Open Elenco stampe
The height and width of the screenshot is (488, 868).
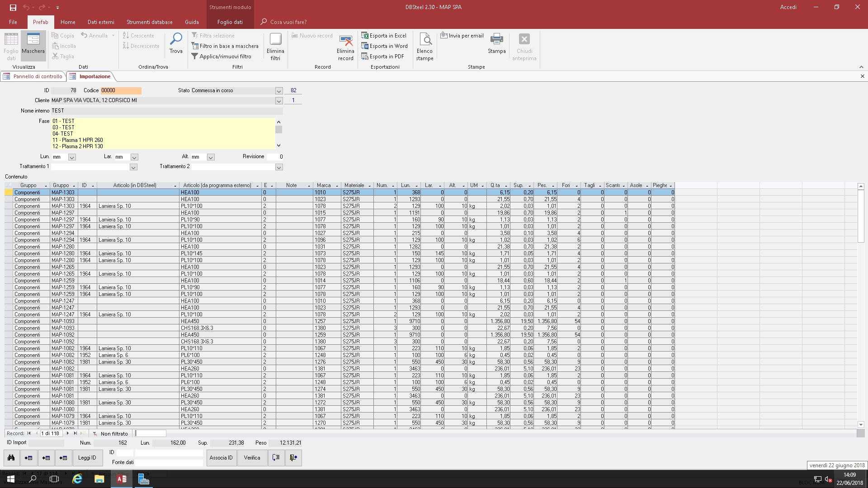tap(425, 46)
